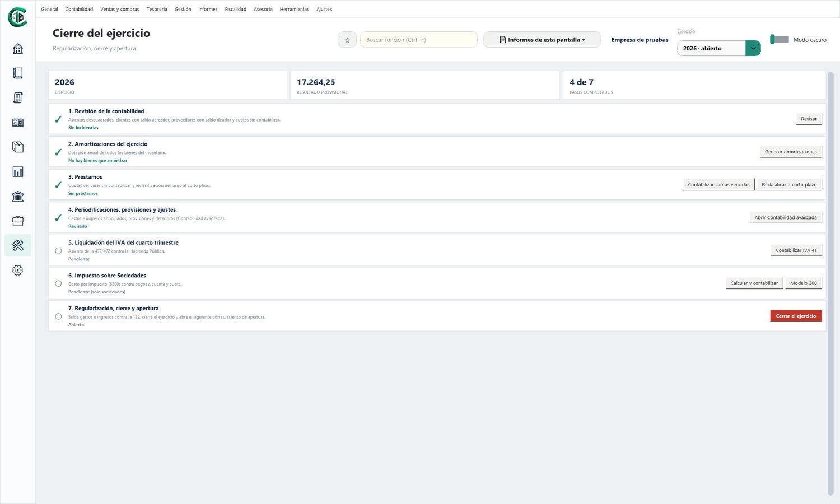
Task: Click the 4 de 7 pasos completados value
Action: click(x=581, y=82)
